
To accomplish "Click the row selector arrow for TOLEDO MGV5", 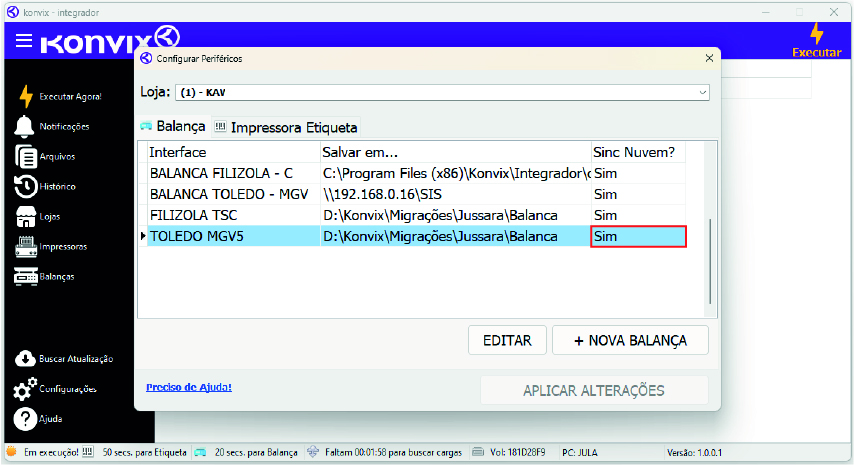I will click(143, 236).
